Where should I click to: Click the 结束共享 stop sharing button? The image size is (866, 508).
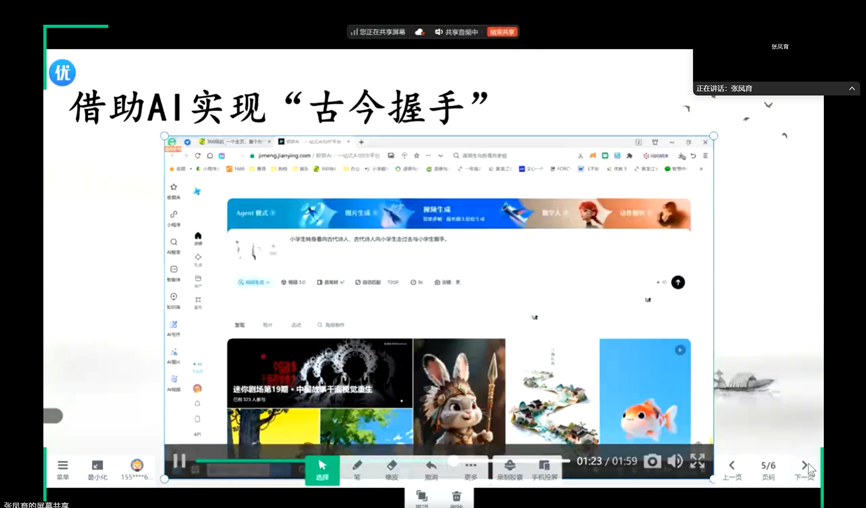pyautogui.click(x=502, y=32)
